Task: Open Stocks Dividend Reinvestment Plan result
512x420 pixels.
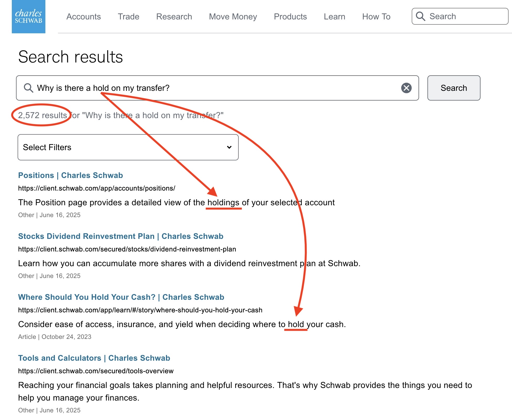Action: pos(121,236)
